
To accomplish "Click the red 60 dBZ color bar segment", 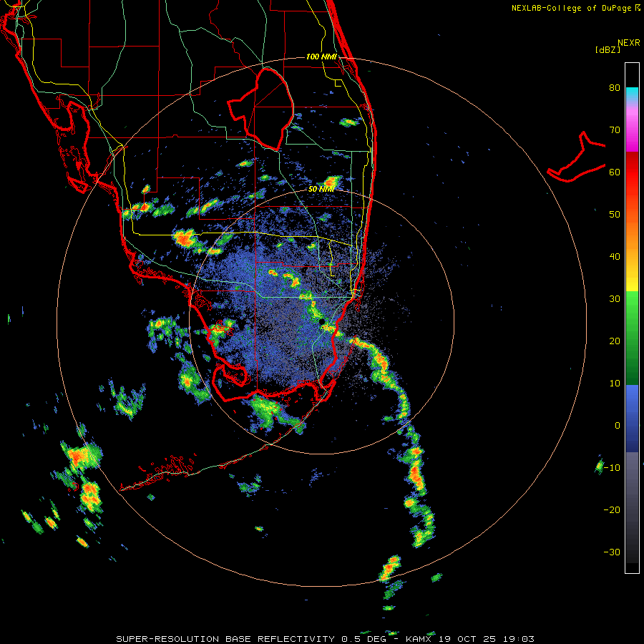I will pyautogui.click(x=632, y=172).
